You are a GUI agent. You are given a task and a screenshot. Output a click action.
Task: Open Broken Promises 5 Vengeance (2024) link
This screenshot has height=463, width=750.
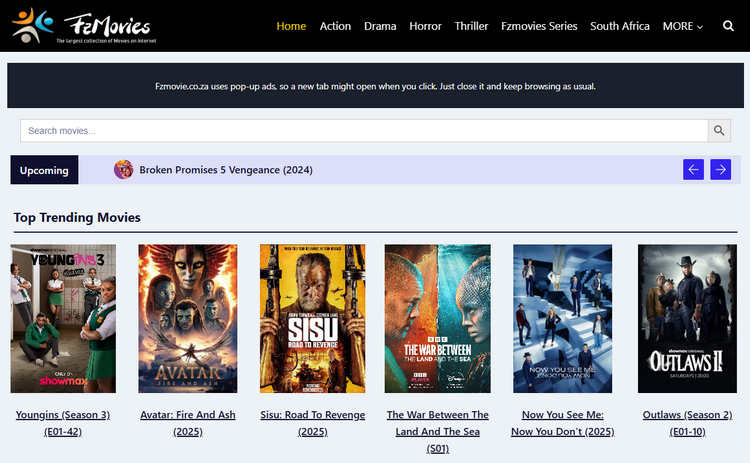[226, 170]
